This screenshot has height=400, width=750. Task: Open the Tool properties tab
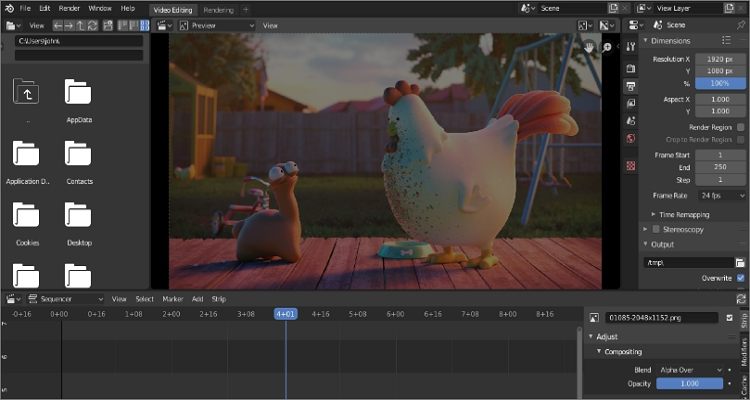click(x=631, y=46)
